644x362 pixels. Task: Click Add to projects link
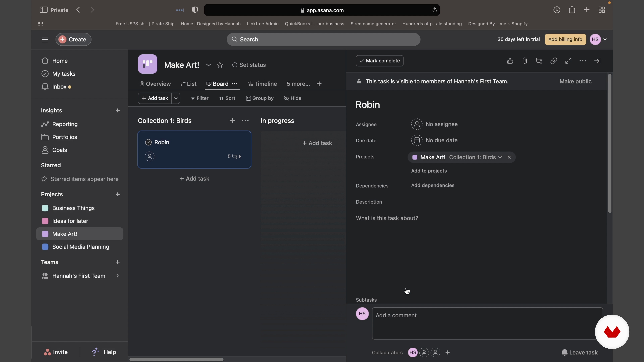[429, 171]
